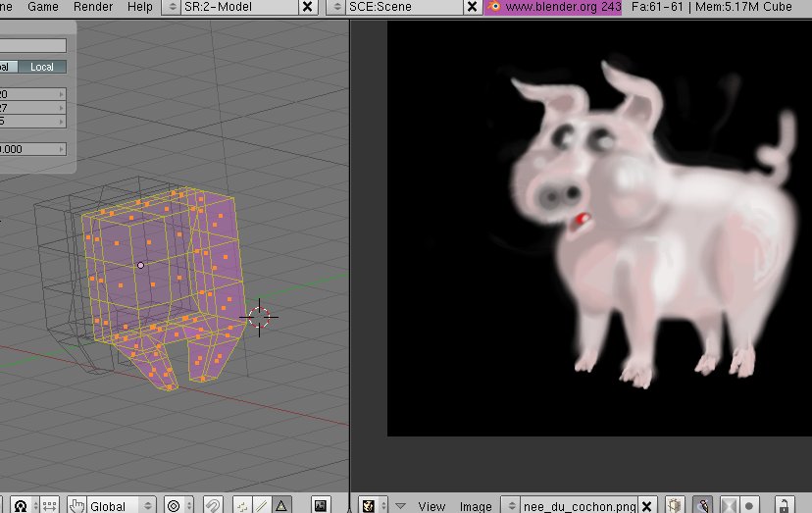Click the pack image box icon

pyautogui.click(x=675, y=505)
